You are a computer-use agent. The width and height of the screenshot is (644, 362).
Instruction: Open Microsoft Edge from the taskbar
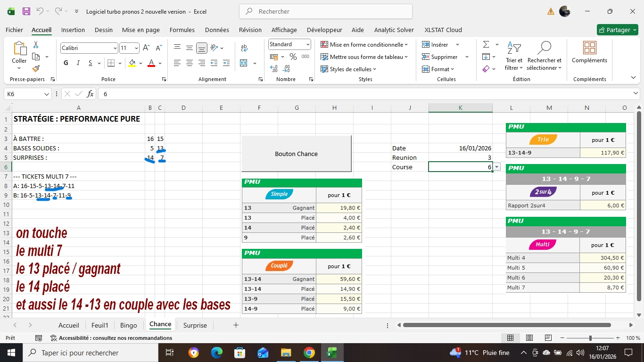tap(217, 353)
